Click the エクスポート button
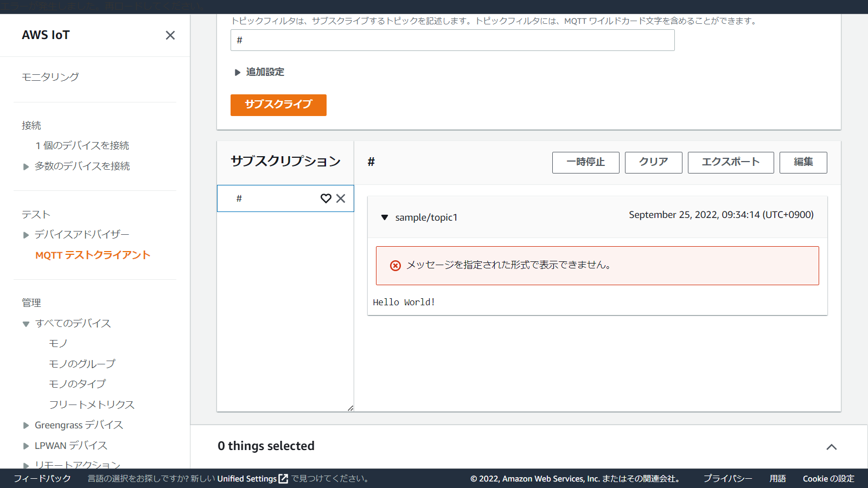868x488 pixels. (x=730, y=162)
